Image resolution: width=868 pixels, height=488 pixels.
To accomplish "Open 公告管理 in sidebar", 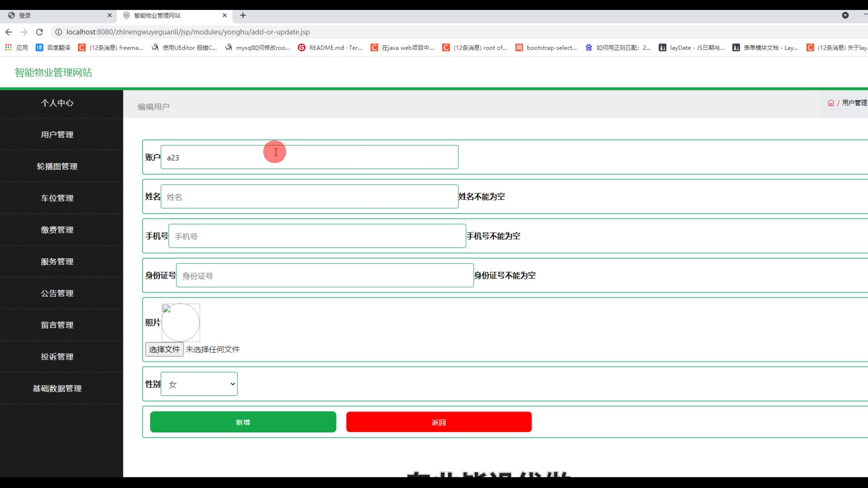I will tap(57, 293).
